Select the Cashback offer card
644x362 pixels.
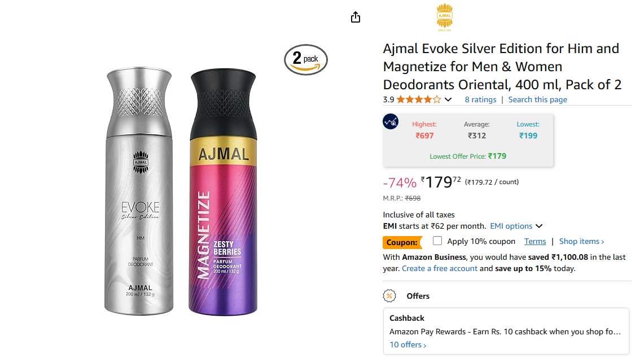click(x=506, y=331)
